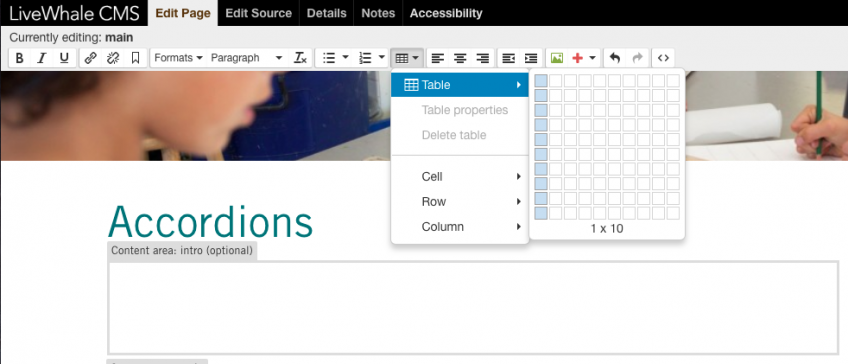The height and width of the screenshot is (364, 848).
Task: Expand the Column submenu
Action: pyautogui.click(x=460, y=227)
